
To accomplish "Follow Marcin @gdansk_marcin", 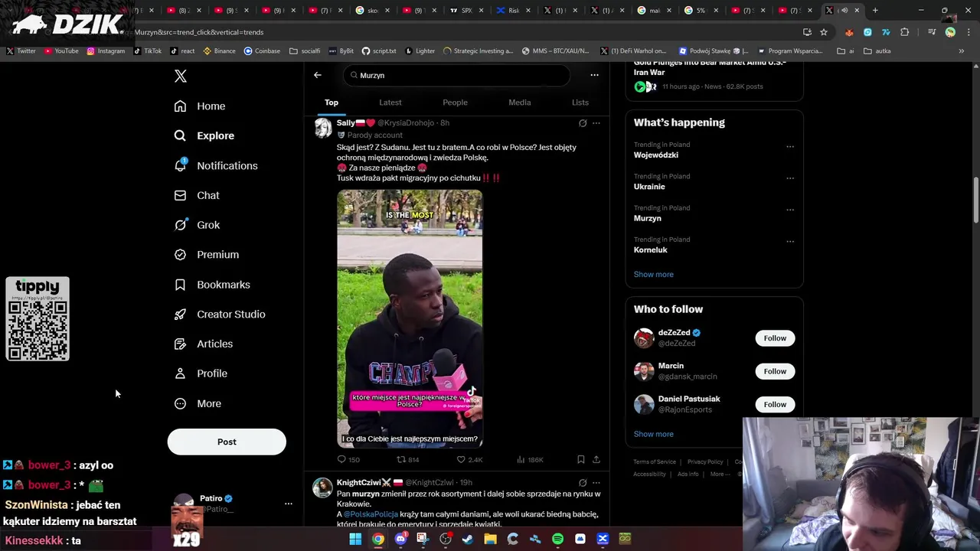I will (x=775, y=371).
